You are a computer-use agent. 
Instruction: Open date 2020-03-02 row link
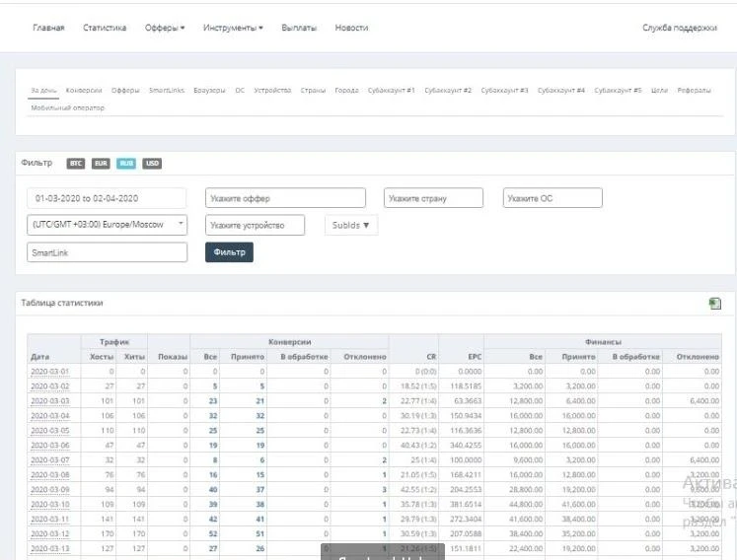tap(49, 386)
